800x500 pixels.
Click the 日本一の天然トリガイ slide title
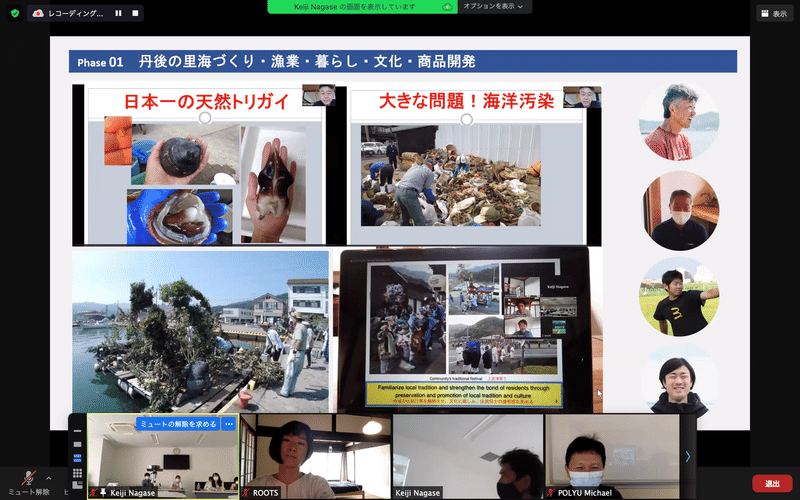tap(207, 101)
